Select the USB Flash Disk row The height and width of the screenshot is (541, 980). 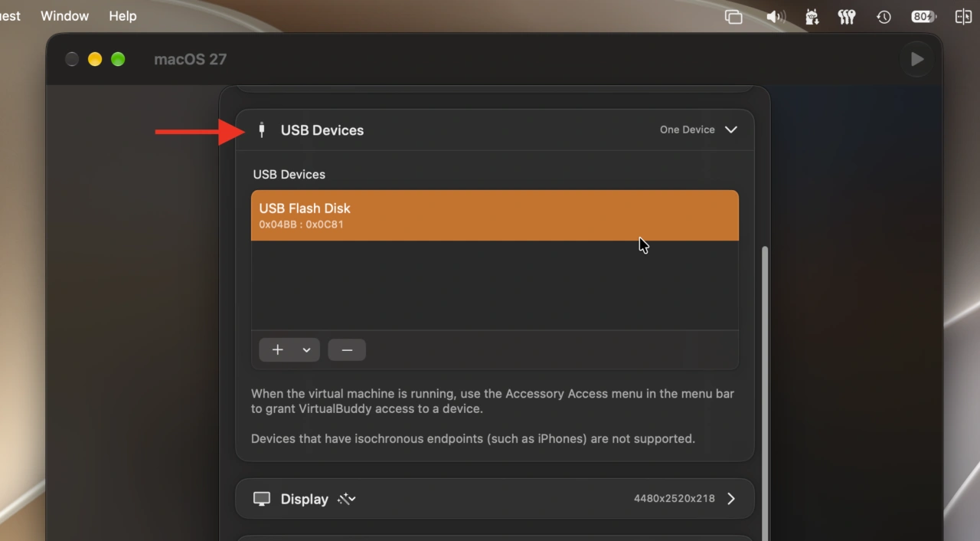point(495,215)
